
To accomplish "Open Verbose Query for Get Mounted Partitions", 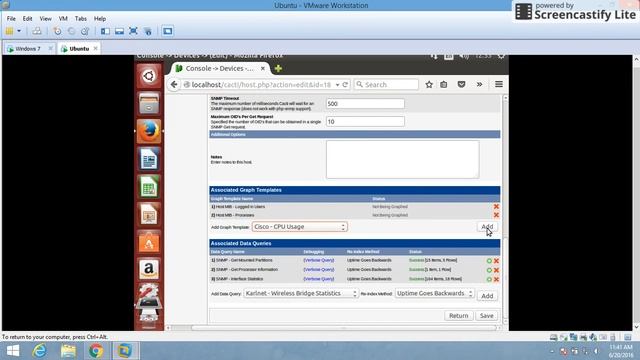I will click(319, 260).
